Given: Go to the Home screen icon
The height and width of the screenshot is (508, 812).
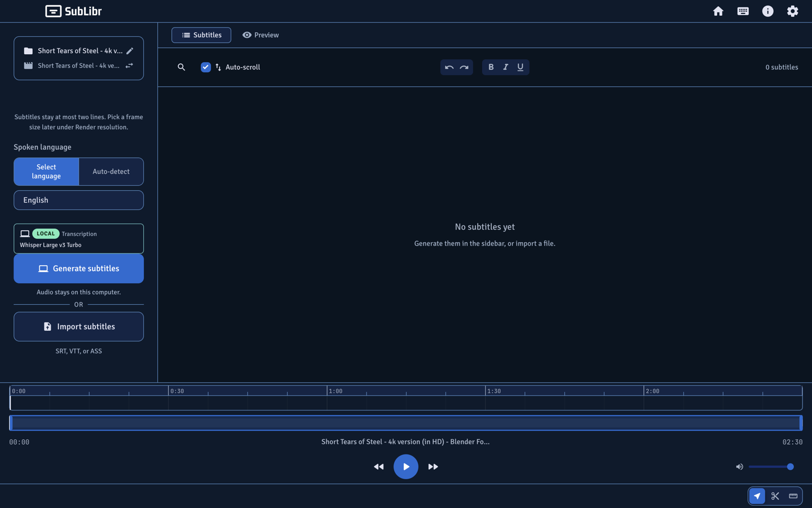Looking at the screenshot, I should point(718,11).
